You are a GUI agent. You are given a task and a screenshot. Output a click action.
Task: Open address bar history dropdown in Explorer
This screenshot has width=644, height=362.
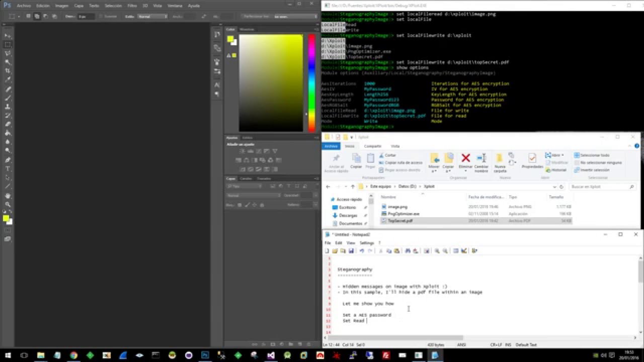click(556, 187)
